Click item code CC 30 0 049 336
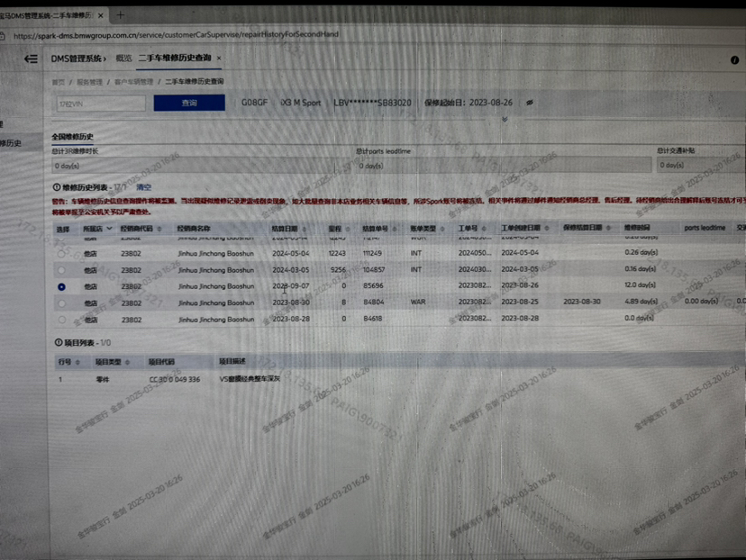This screenshot has width=746, height=560. pyautogui.click(x=175, y=379)
